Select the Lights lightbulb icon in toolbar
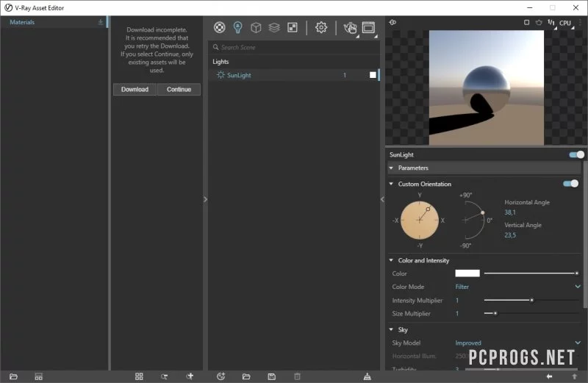 (x=237, y=27)
